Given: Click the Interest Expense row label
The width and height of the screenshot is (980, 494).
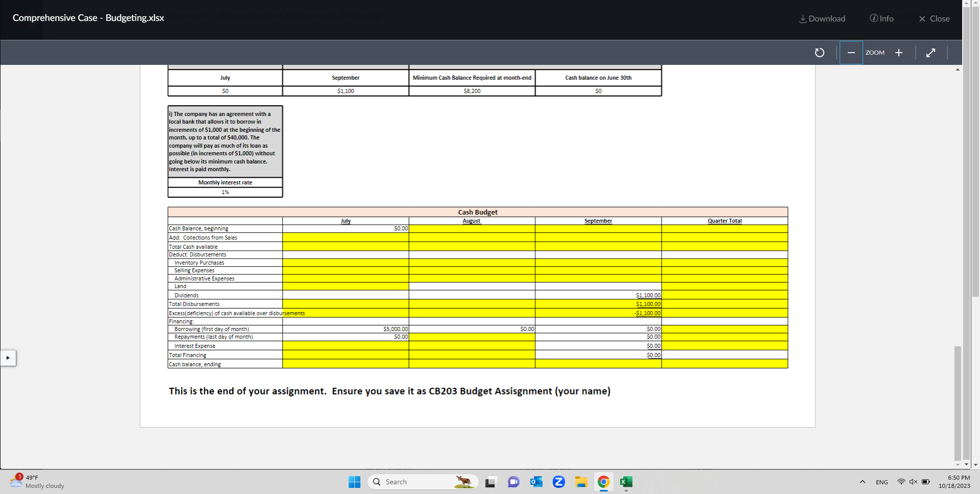Looking at the screenshot, I should 194,346.
